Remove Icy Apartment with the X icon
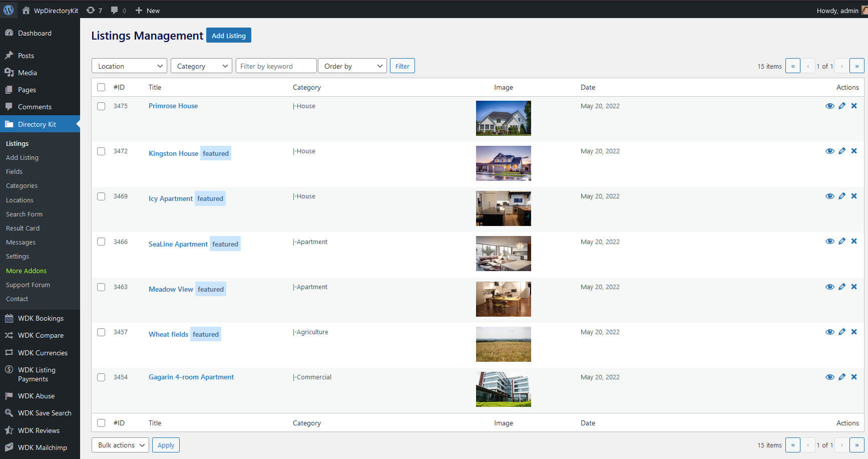Viewport: 868px width, 459px height. point(854,196)
